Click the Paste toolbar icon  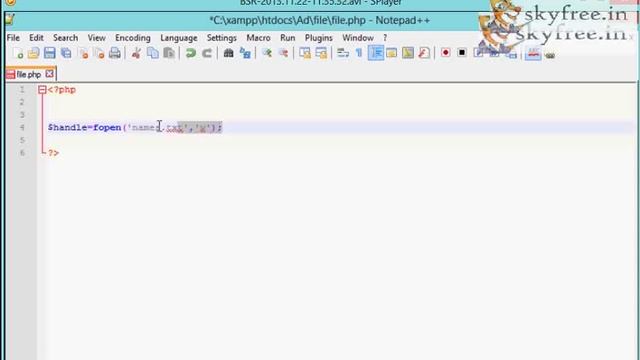click(169, 53)
